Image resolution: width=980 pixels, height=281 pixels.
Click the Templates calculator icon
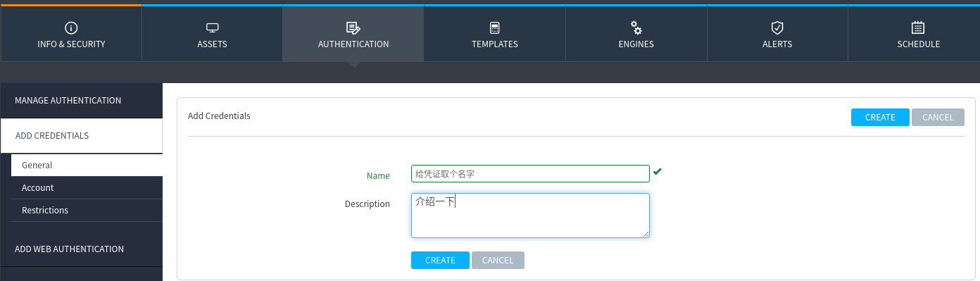coord(494,27)
